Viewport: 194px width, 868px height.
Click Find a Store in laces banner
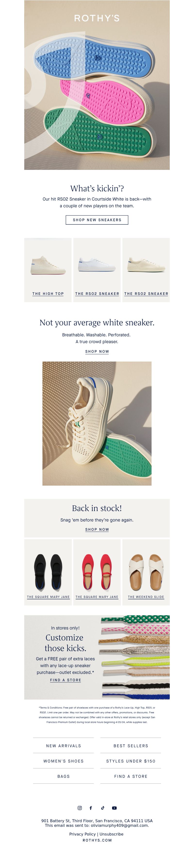(x=65, y=680)
